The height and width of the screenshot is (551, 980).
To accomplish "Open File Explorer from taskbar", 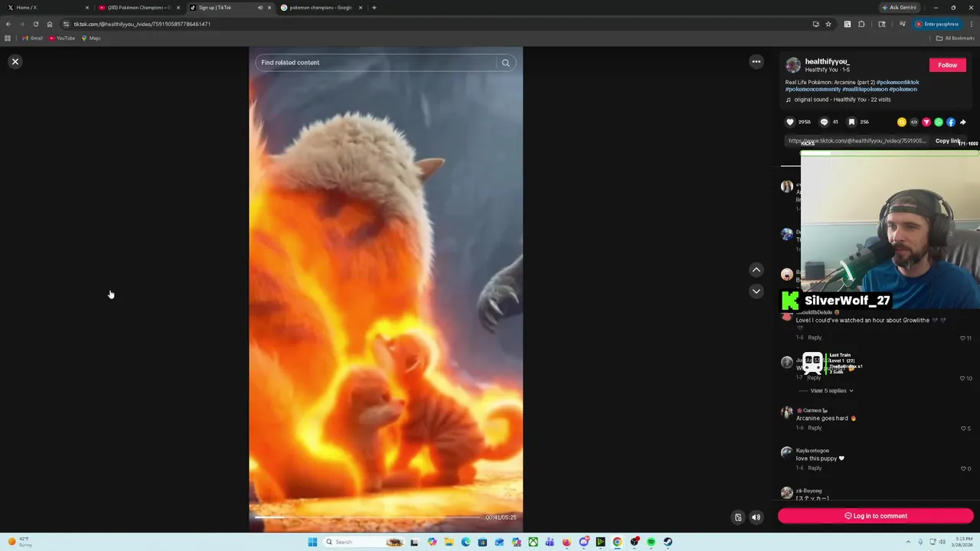I will coord(449,542).
